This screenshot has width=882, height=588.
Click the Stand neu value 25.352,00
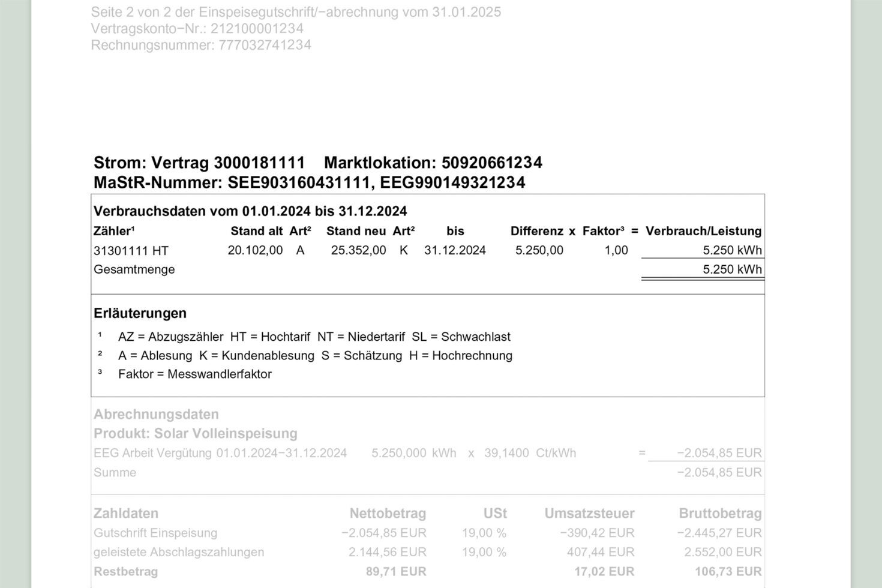point(358,250)
